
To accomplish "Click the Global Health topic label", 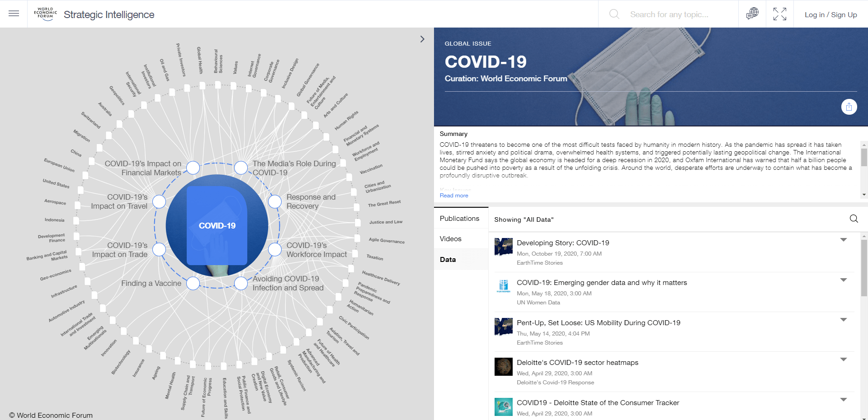I will (199, 60).
